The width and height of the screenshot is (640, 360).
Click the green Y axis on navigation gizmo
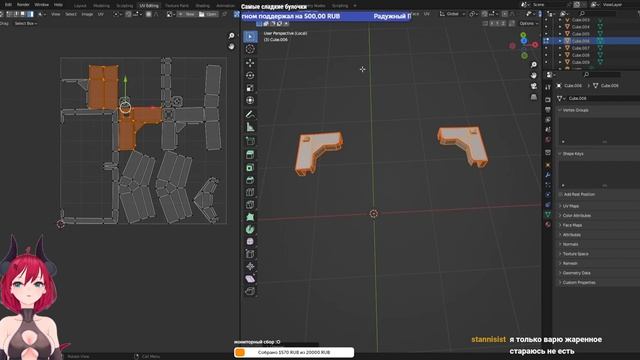(x=523, y=36)
